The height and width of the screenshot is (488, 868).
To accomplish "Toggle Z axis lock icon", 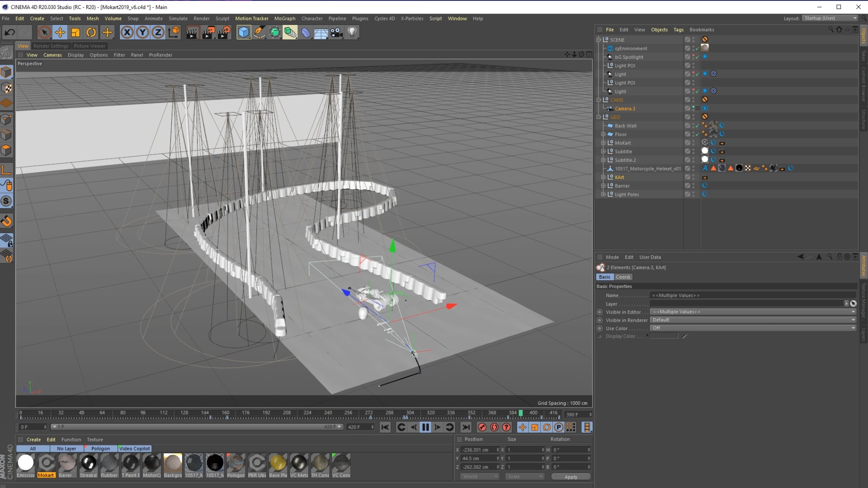I will 158,32.
